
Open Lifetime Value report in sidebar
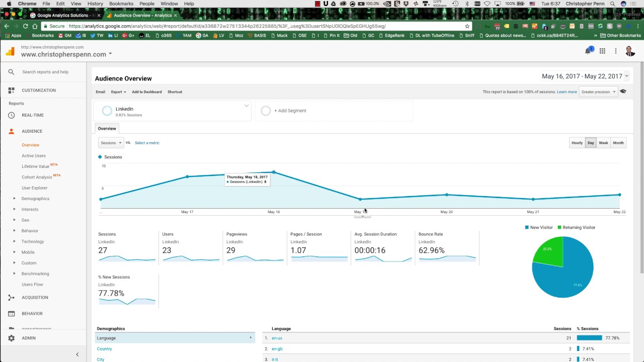tap(35, 166)
